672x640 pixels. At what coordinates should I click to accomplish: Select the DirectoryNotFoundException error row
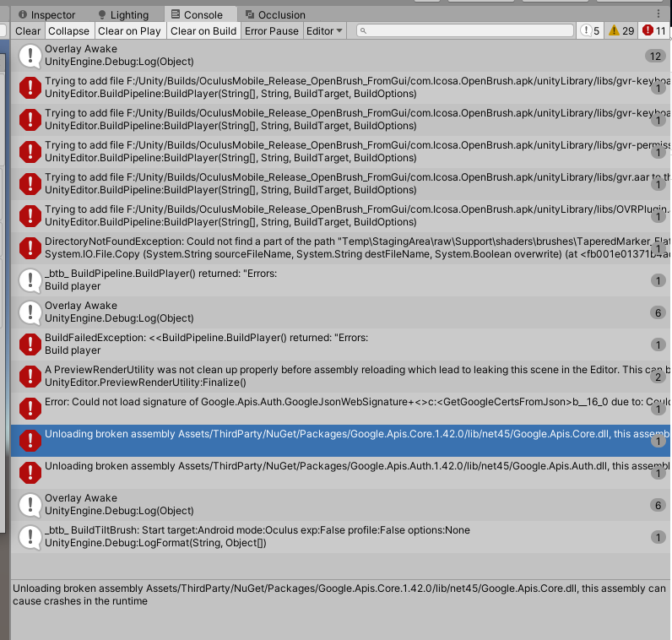341,247
